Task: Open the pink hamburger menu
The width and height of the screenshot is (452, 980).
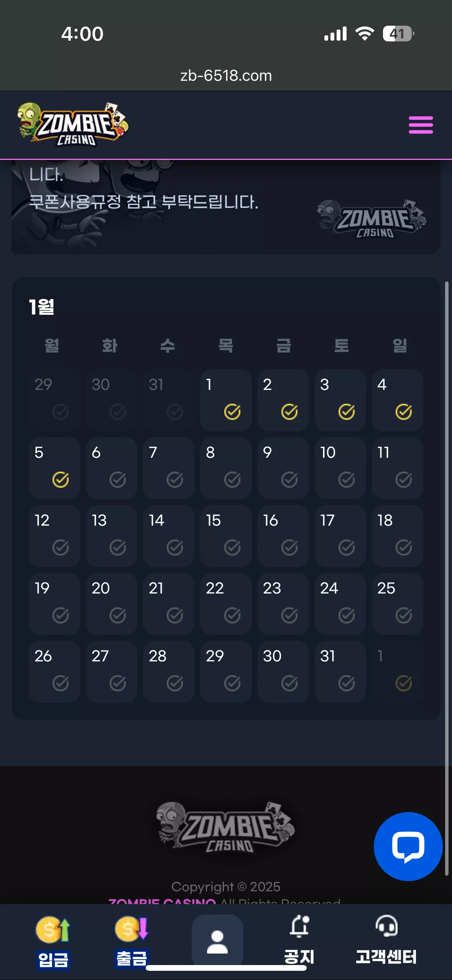Action: point(421,125)
